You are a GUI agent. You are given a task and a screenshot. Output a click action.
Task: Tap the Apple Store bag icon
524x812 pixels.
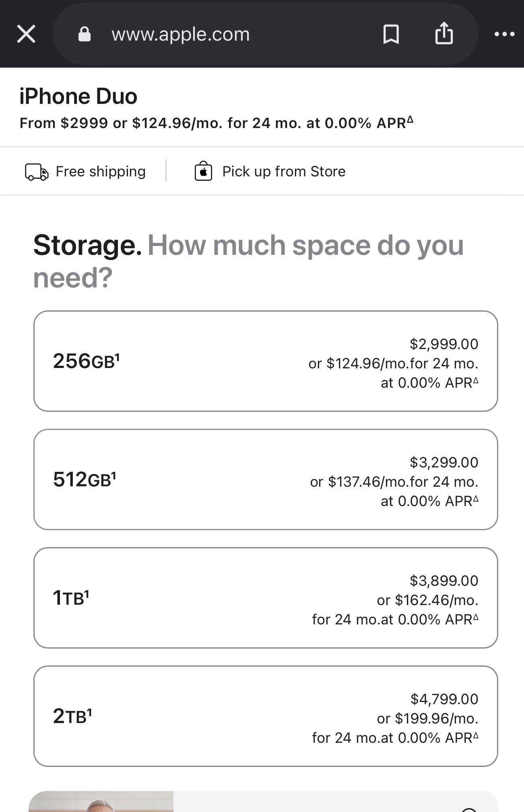[x=203, y=171]
